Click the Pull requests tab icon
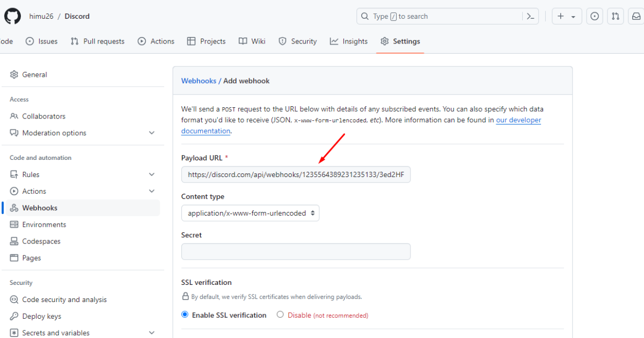This screenshot has width=644, height=338. click(75, 41)
